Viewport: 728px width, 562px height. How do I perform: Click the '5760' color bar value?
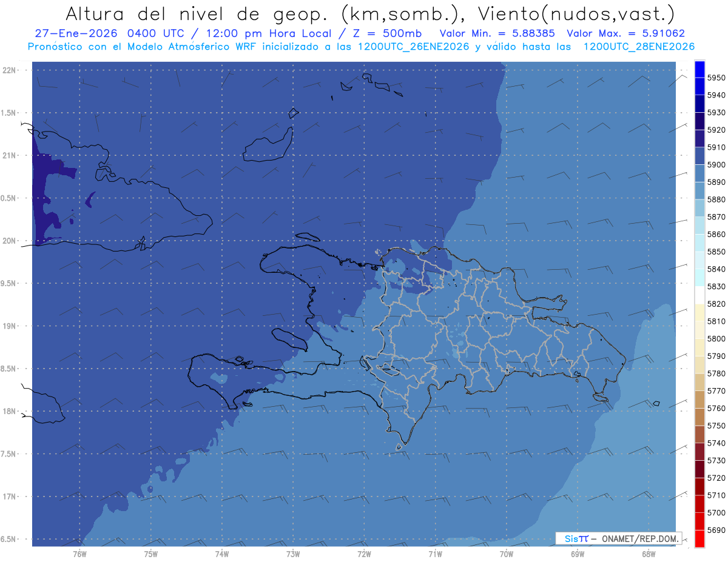coord(716,409)
